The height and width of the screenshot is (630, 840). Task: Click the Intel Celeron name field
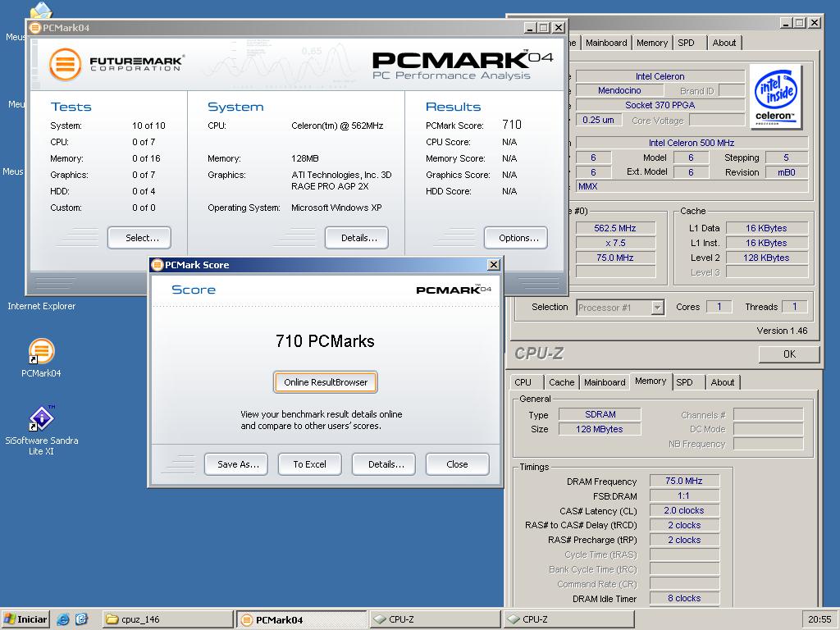[660, 76]
